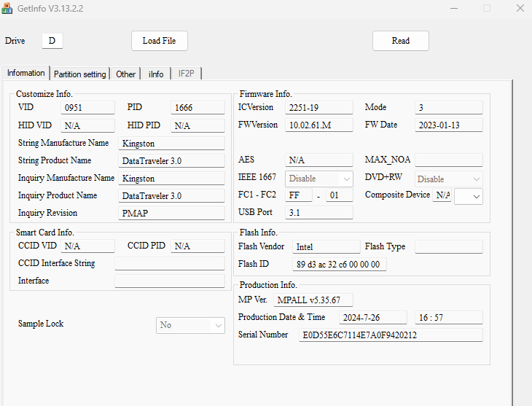The height and width of the screenshot is (406, 532).
Task: Click the MP Ver. field
Action: [x=313, y=300]
